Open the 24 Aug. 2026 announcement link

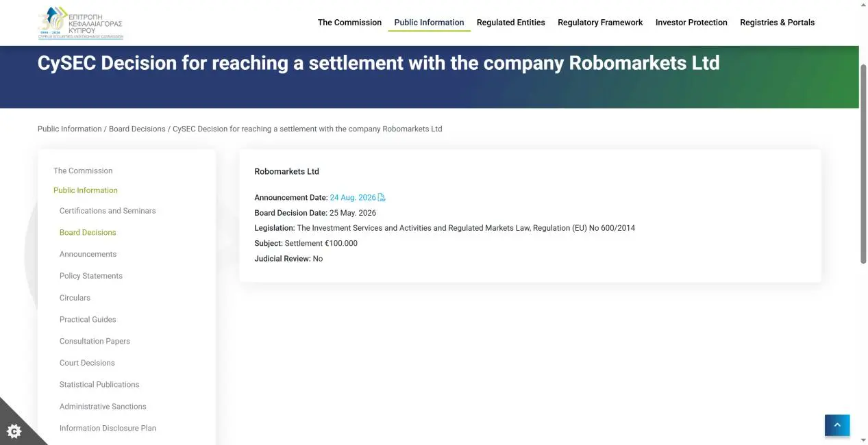click(353, 198)
